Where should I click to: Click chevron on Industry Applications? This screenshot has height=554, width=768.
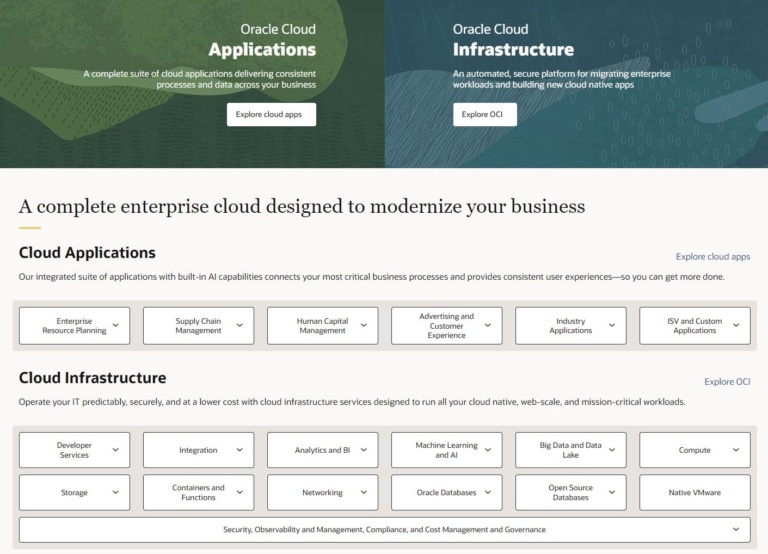tap(611, 325)
